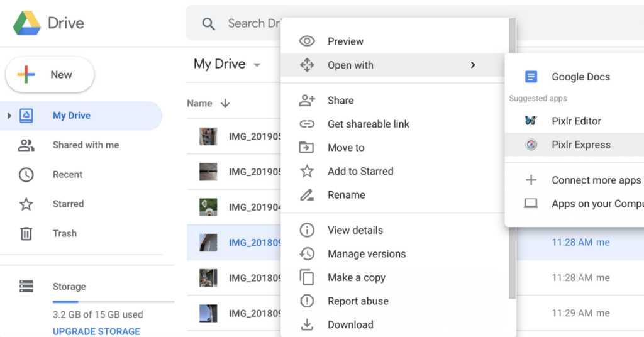Click the Recent clock icon
The height and width of the screenshot is (337, 644).
tap(26, 174)
